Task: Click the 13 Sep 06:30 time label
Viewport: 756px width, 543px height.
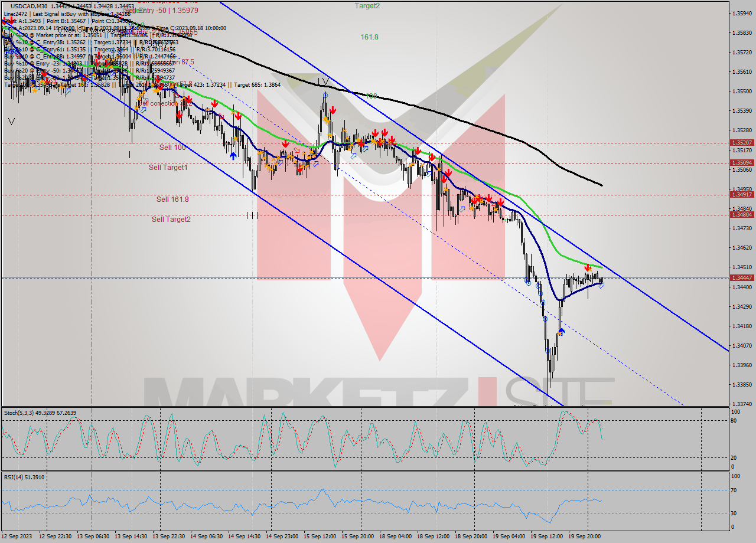Action: (x=93, y=537)
